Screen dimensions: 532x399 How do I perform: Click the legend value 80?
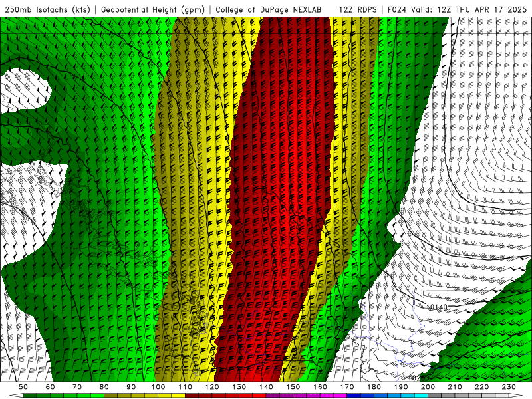coord(104,387)
